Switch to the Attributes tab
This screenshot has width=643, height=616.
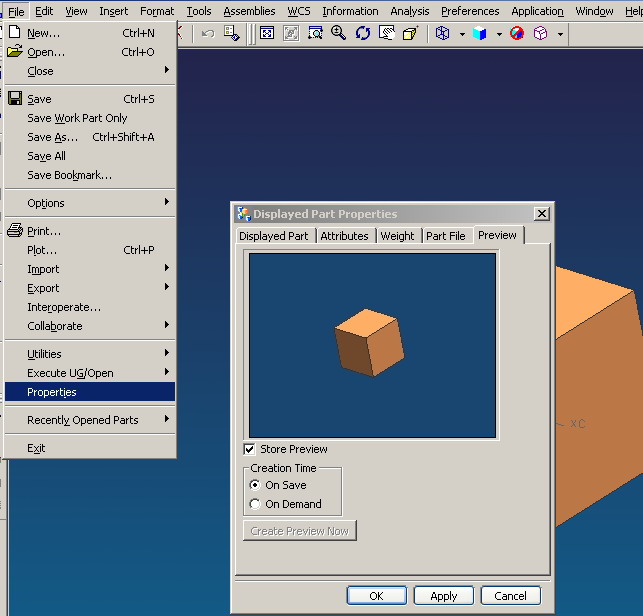tap(344, 236)
